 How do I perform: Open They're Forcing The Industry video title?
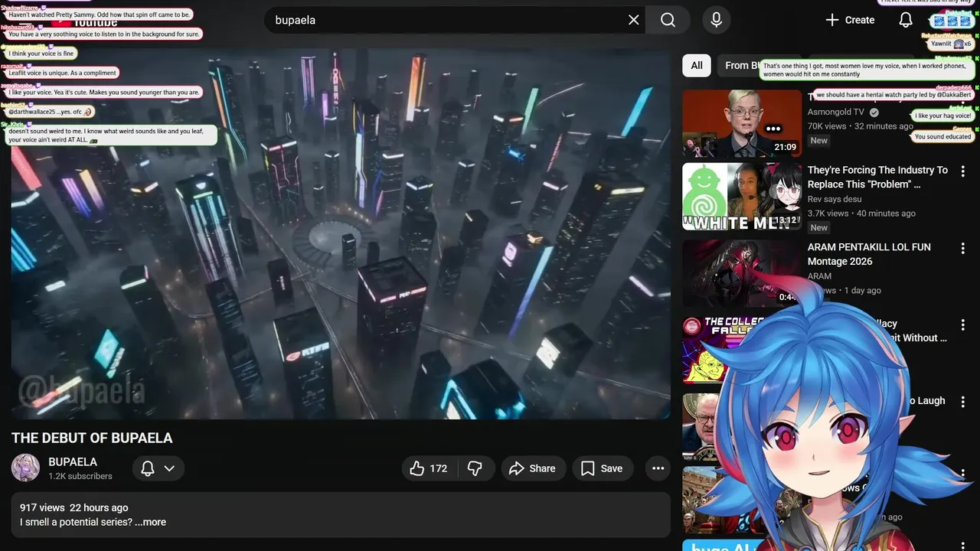tap(877, 177)
